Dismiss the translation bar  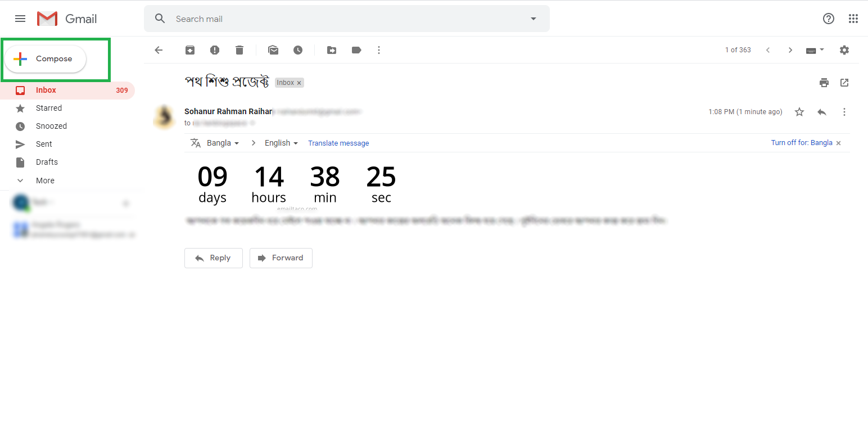click(839, 143)
